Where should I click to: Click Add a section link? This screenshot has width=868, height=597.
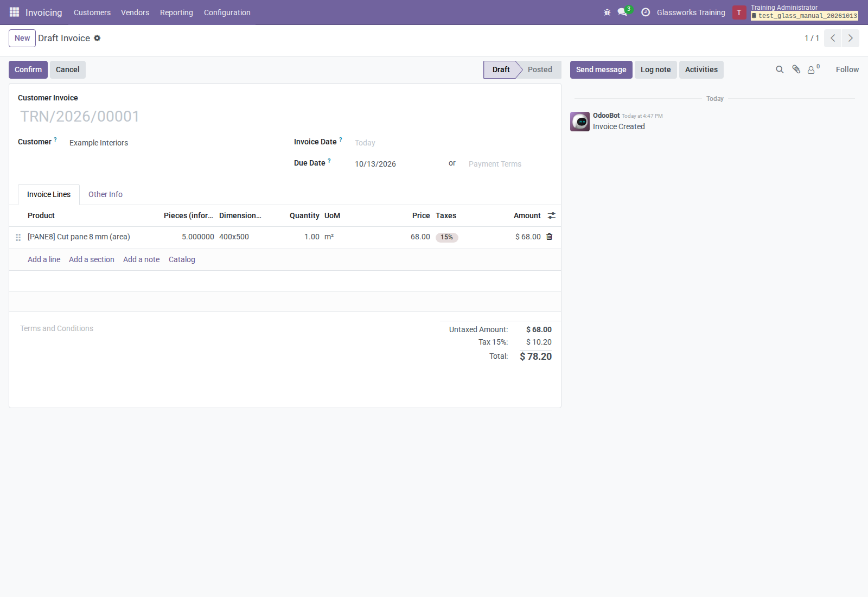pos(92,259)
